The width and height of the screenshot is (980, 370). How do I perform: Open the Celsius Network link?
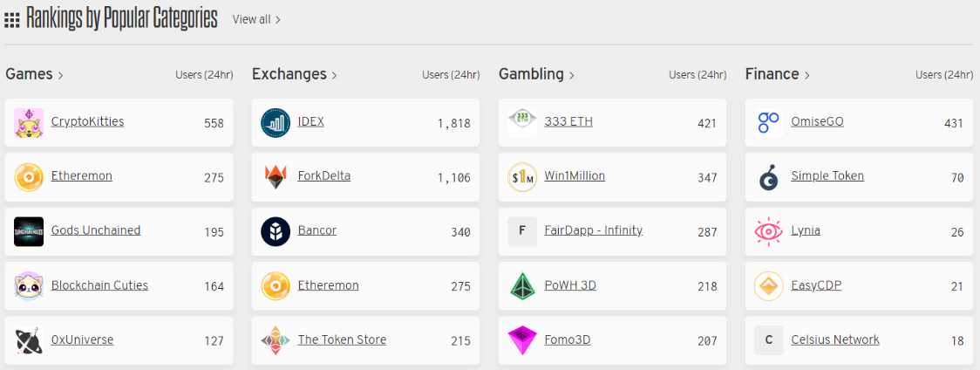(x=835, y=339)
